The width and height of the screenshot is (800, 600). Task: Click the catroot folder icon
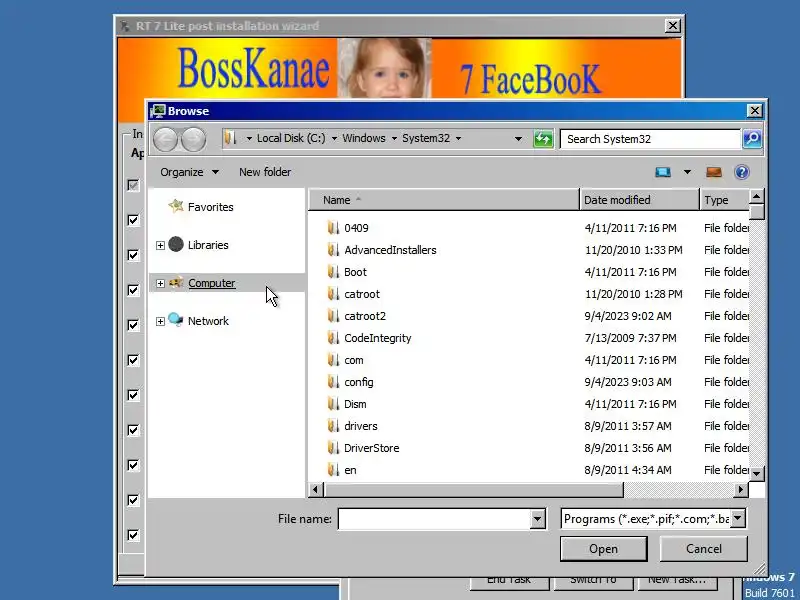333,294
